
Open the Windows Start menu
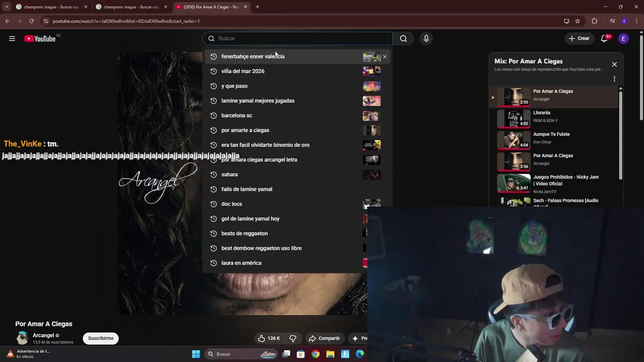(x=196, y=354)
